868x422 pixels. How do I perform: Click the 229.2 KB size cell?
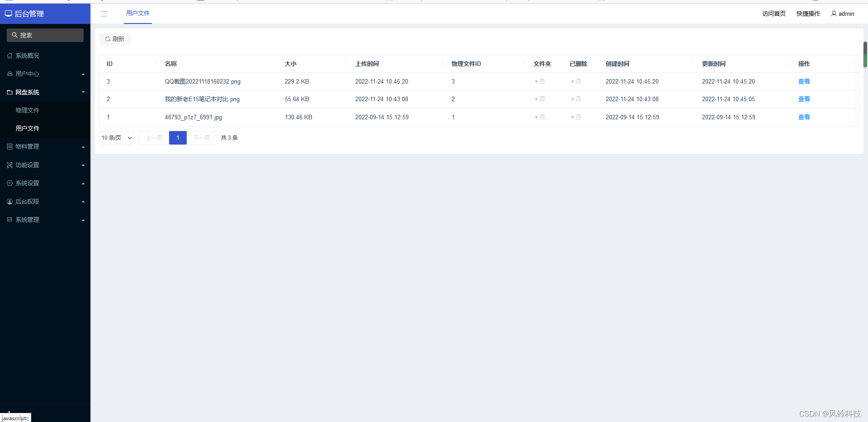click(x=297, y=81)
